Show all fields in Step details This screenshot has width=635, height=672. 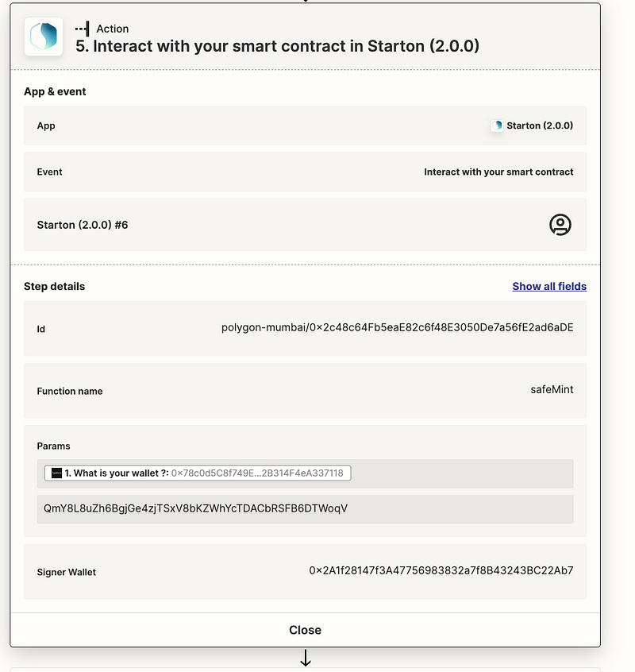click(549, 286)
